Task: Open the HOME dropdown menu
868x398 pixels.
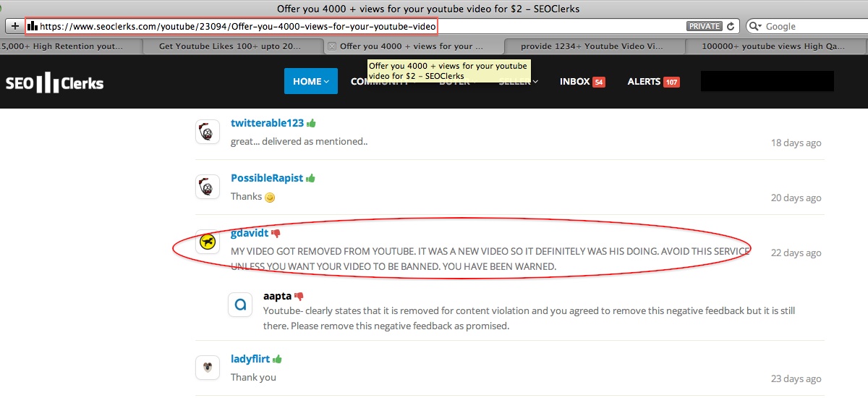Action: tap(311, 81)
